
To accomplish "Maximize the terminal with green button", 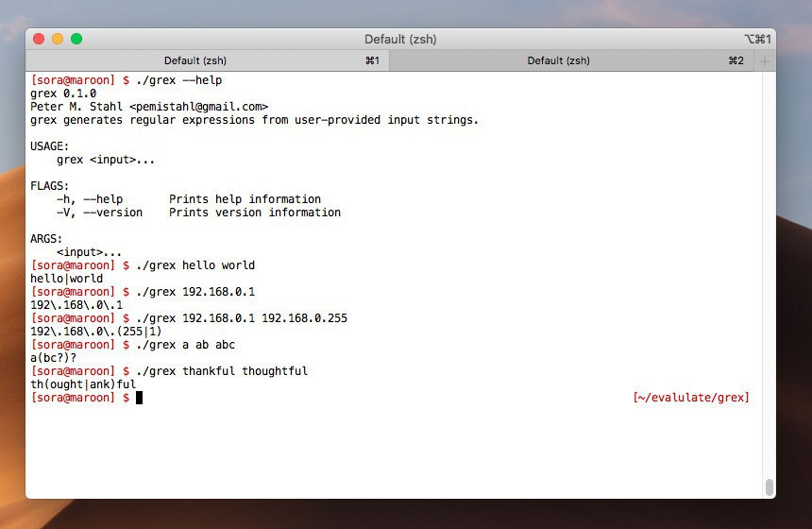I will [76, 39].
